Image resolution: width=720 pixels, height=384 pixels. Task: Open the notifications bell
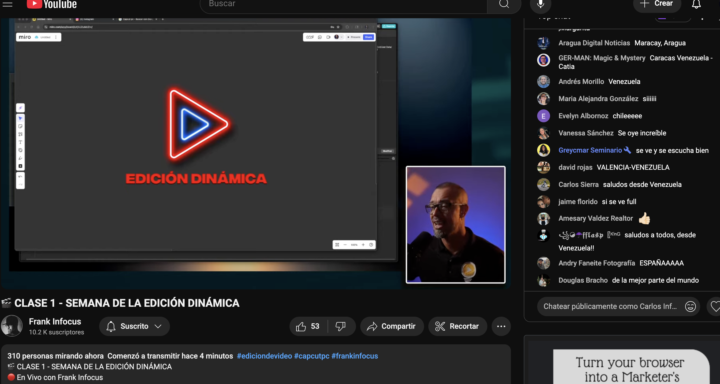[696, 4]
